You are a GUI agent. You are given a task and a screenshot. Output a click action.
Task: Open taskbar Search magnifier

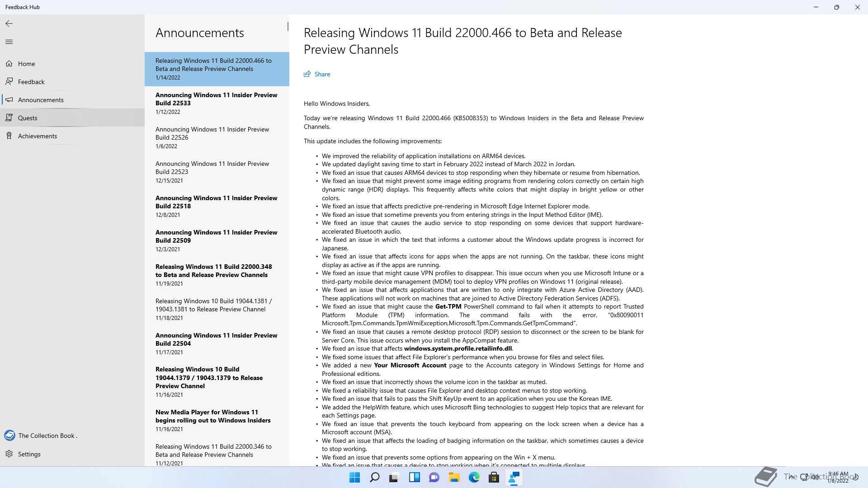point(374,478)
